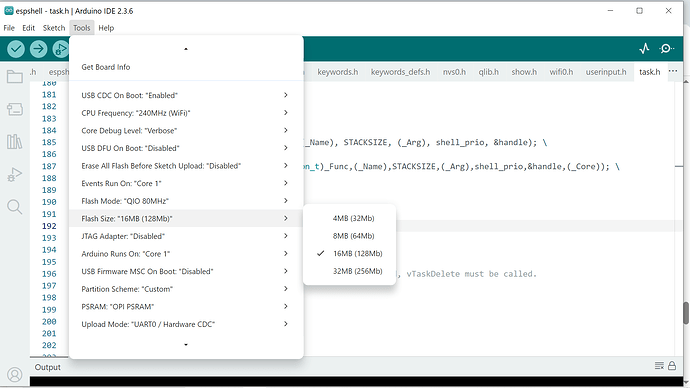
Task: Toggle output word wrap icon
Action: 659,366
